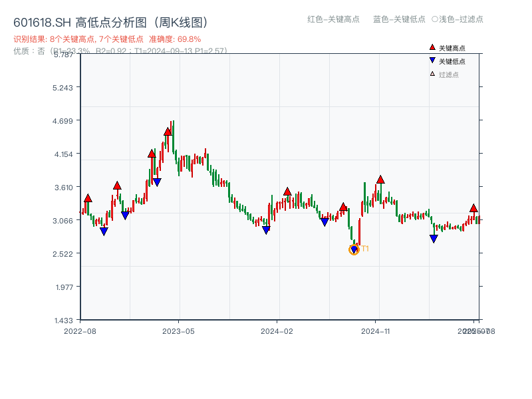Click the 红色-关键高点 header label
Image resolution: width=532 pixels, height=399 pixels.
click(x=333, y=19)
